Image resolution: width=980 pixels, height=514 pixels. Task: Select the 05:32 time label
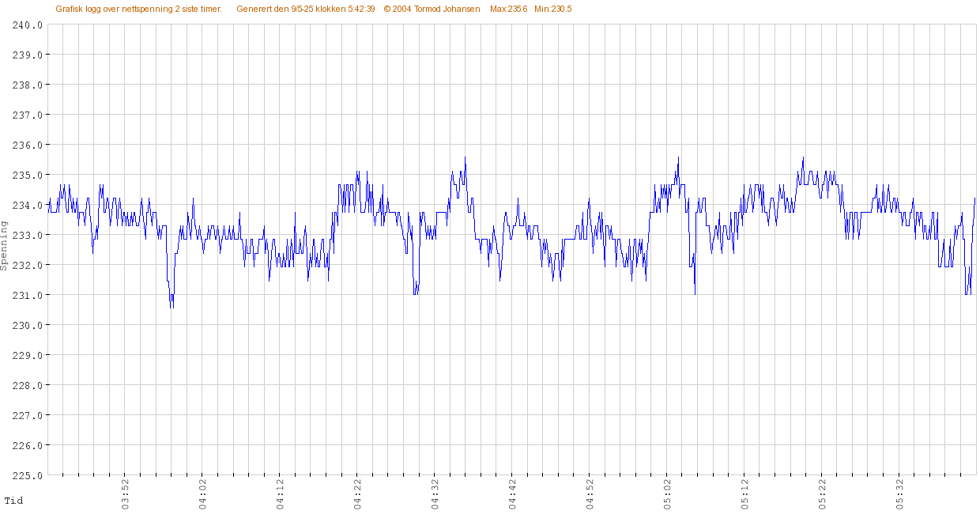click(899, 493)
